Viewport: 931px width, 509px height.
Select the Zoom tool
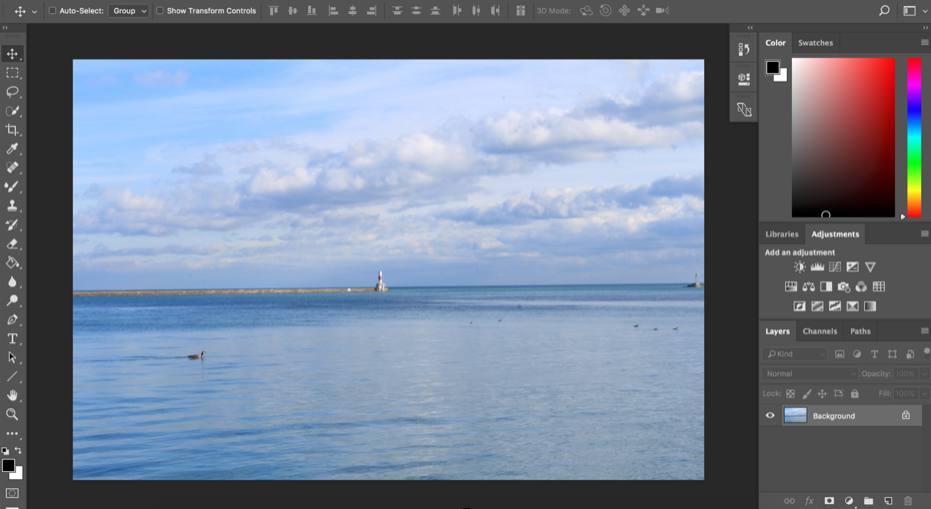pyautogui.click(x=12, y=415)
